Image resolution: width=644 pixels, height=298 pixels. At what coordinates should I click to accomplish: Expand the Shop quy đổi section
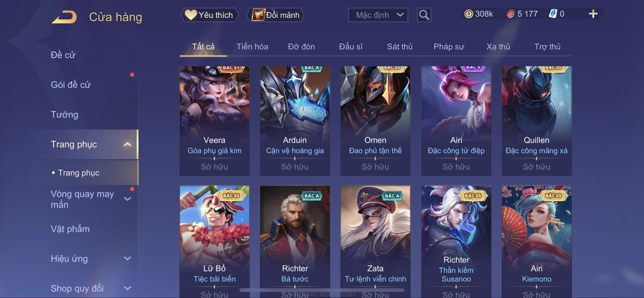[x=127, y=288]
